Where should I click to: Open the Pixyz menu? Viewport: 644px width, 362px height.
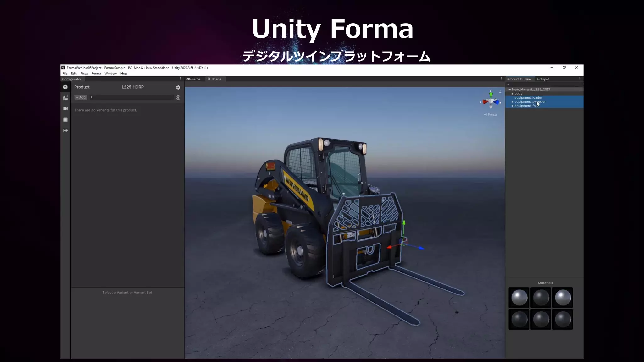click(84, 74)
